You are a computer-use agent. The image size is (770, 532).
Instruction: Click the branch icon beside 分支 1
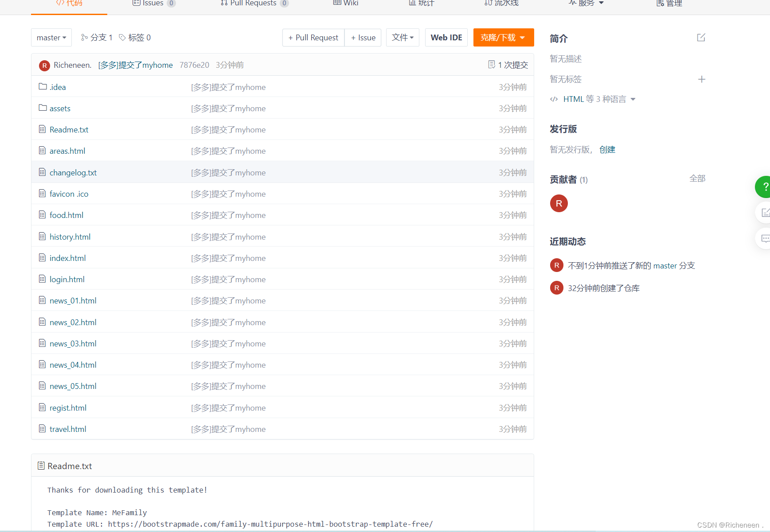pos(84,38)
